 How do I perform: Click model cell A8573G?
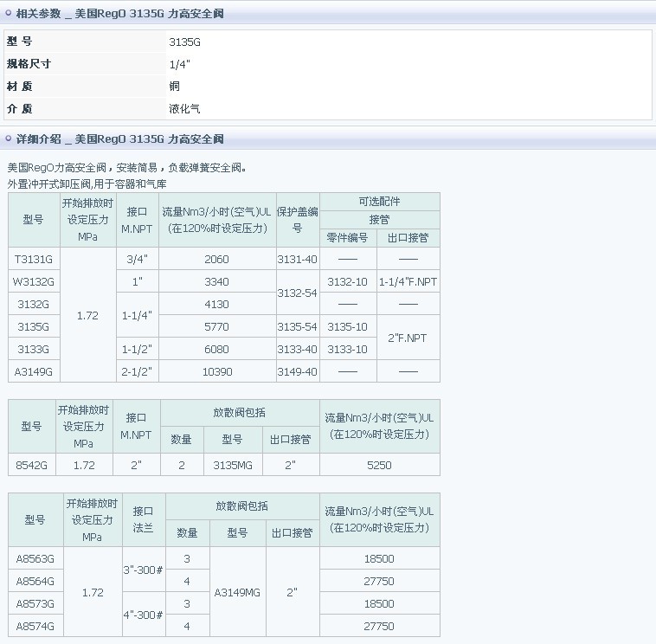pyautogui.click(x=35, y=604)
